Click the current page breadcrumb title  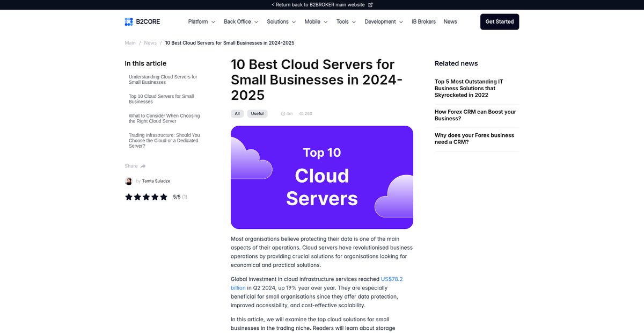[230, 43]
